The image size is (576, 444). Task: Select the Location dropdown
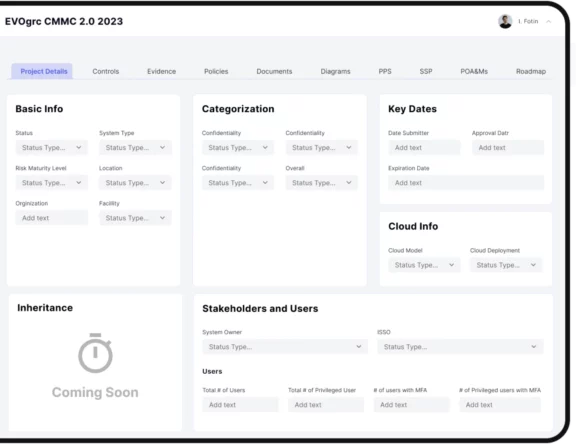(x=135, y=183)
